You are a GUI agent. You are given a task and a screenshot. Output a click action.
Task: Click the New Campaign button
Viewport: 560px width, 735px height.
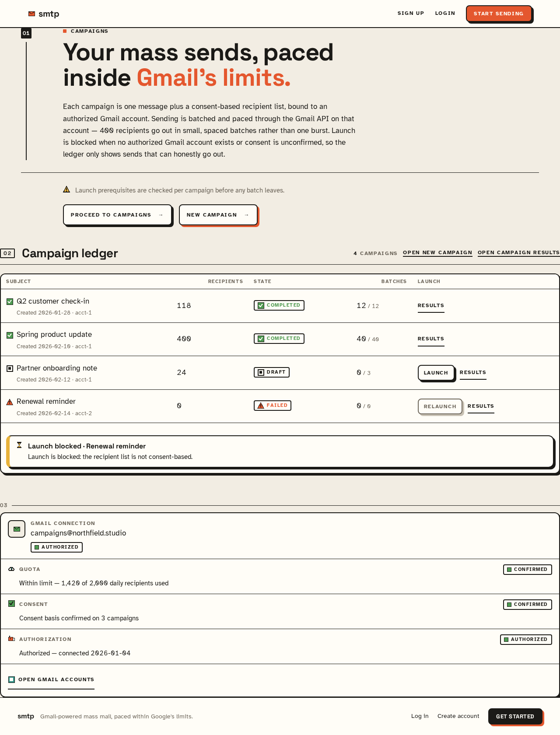[x=218, y=215]
